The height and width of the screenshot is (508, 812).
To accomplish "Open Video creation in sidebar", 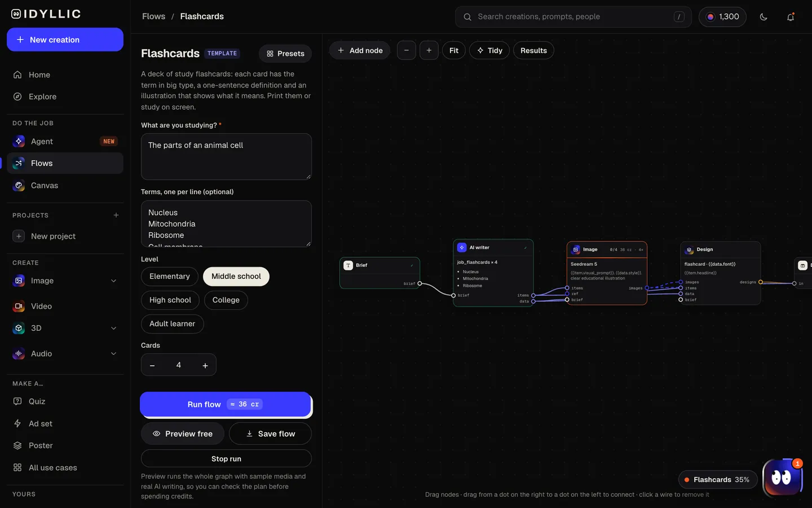I will (65, 306).
